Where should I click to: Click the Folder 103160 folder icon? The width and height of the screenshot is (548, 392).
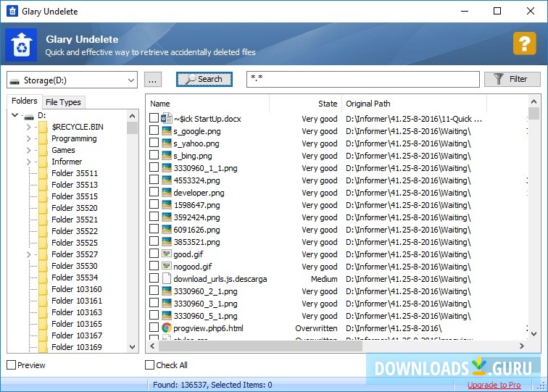(43, 289)
